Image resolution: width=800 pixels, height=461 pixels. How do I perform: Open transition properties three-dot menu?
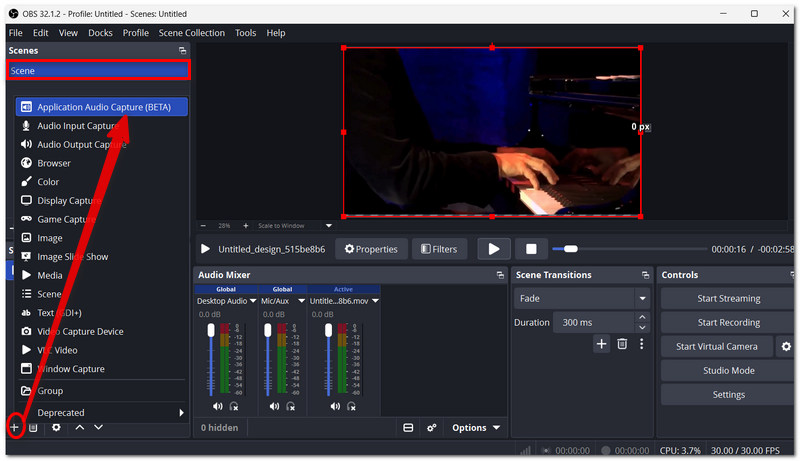[641, 344]
